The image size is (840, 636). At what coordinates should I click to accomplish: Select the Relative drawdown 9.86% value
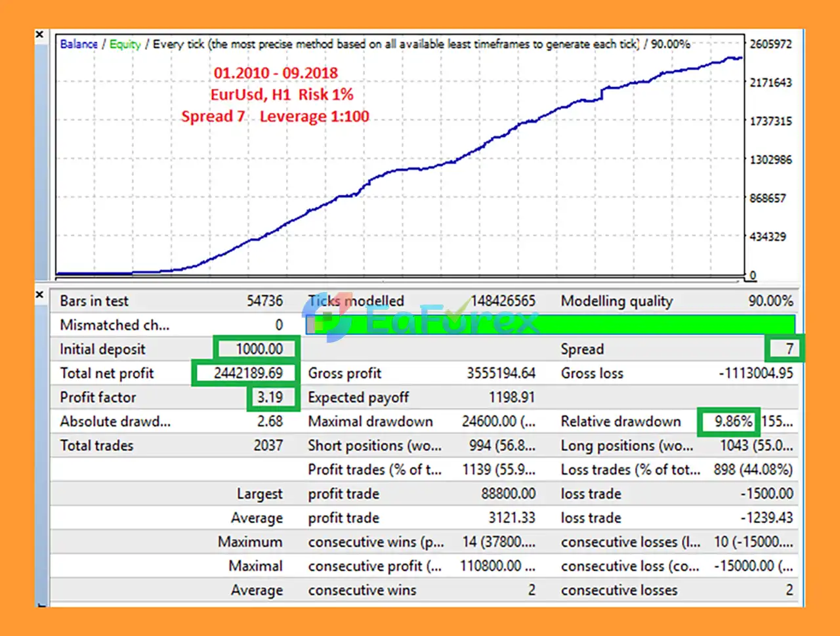click(732, 421)
